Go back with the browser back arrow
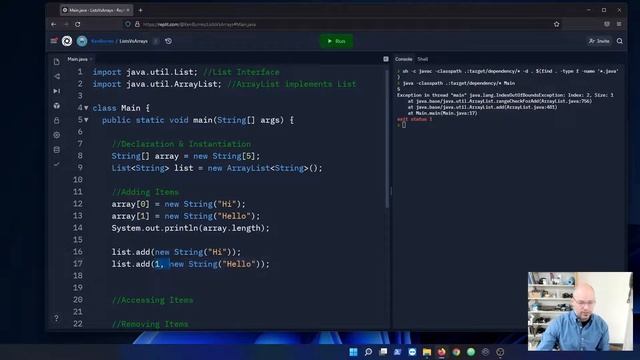 (53, 24)
